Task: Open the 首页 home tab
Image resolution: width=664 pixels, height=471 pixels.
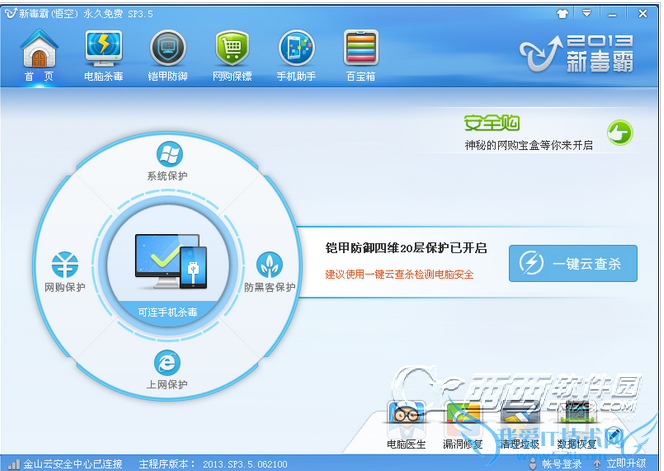Action: 39,56
